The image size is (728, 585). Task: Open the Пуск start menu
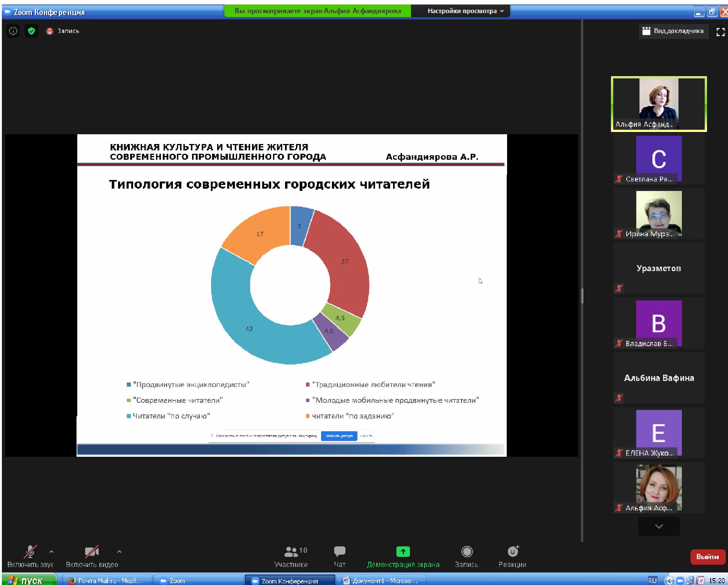tap(26, 580)
